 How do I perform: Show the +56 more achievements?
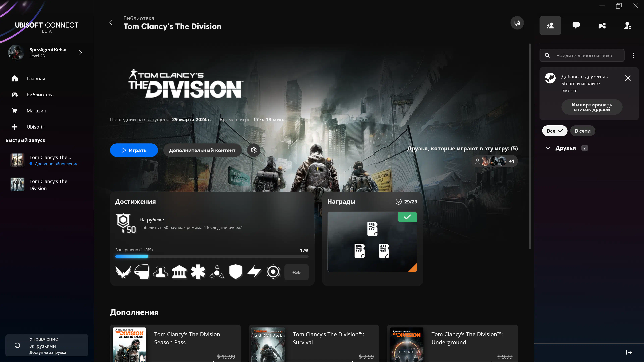click(x=296, y=272)
